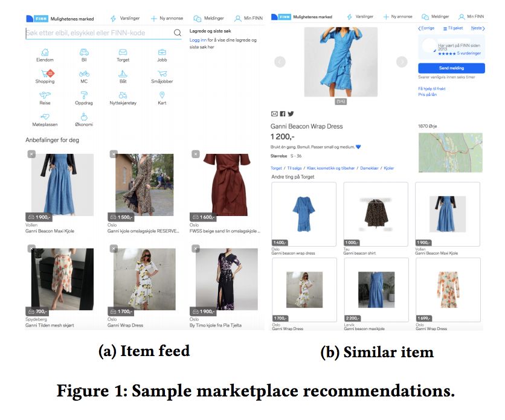Open the Oppdrag category icon

tap(84, 95)
